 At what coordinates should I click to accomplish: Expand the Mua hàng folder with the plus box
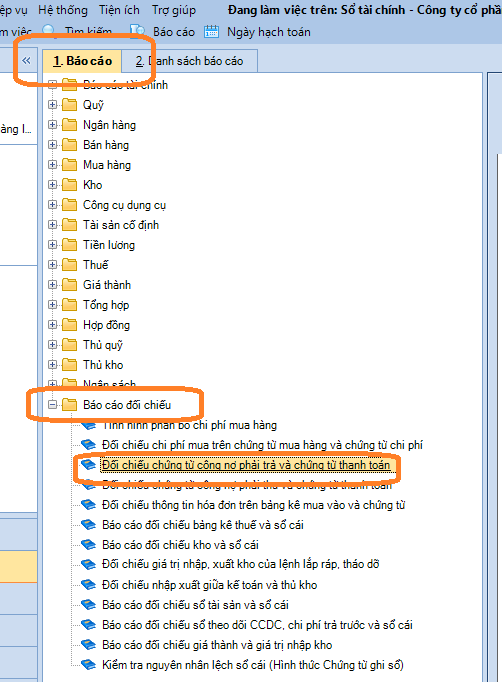click(53, 165)
